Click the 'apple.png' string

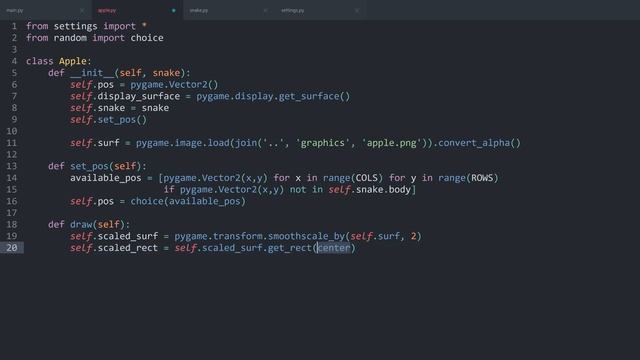391,143
